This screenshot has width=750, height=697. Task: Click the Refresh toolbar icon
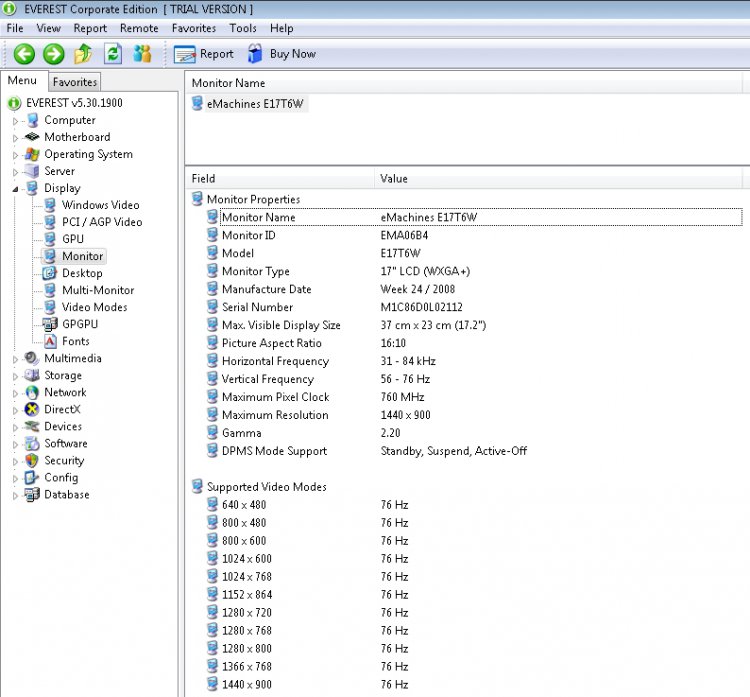113,54
